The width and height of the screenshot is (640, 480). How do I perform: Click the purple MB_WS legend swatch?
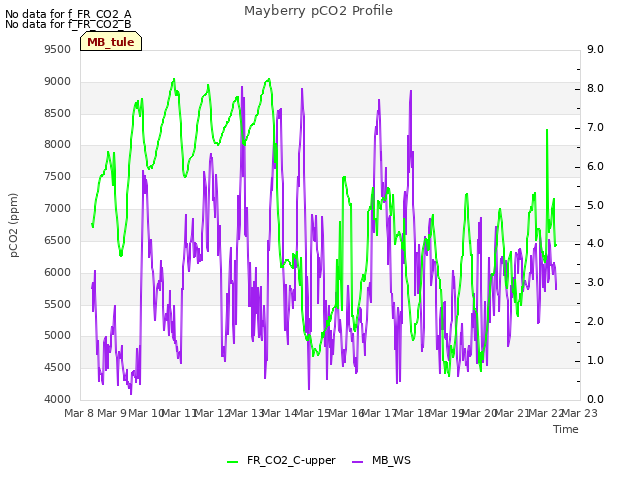coord(357,462)
